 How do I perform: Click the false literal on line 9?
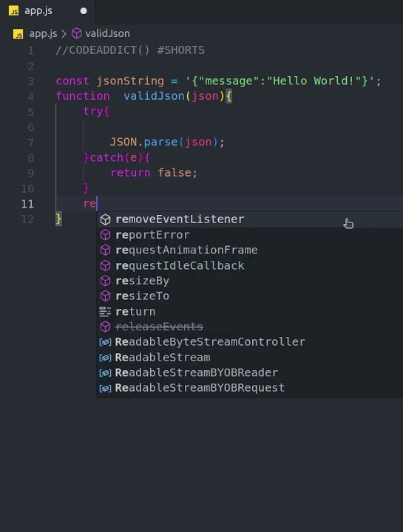[x=175, y=173]
